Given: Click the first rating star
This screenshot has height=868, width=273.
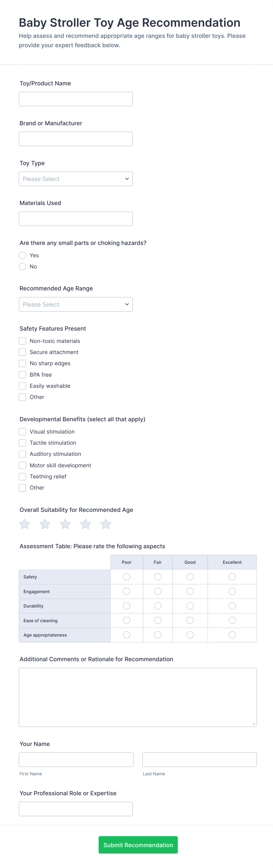Looking at the screenshot, I should pos(25,524).
